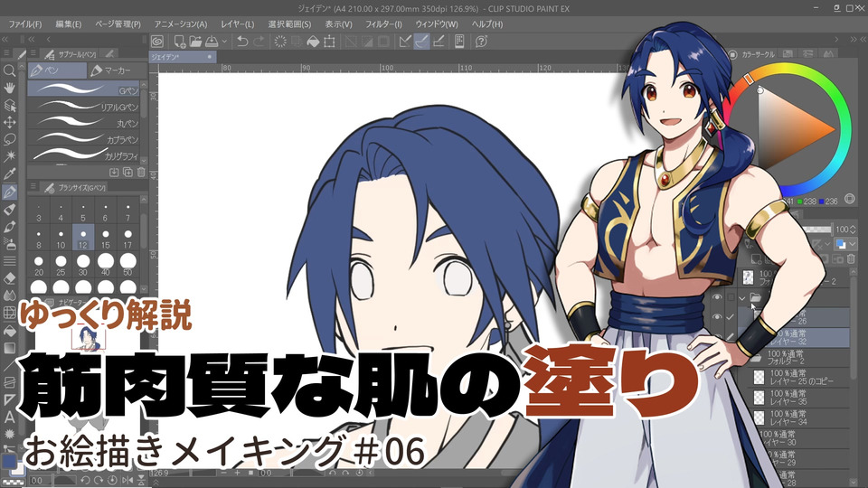This screenshot has width=868, height=488.
Task: Open 編集(E) menu
Action: click(69, 24)
